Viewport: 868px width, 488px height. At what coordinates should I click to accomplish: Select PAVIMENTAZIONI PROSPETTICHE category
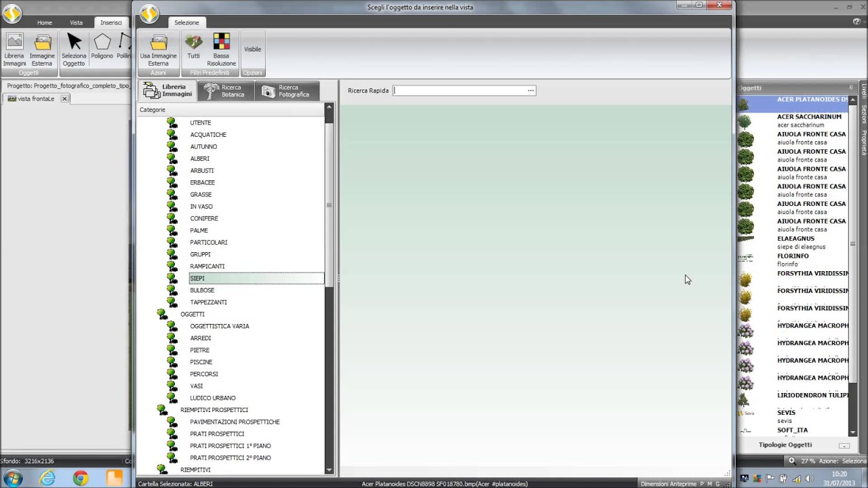(235, 422)
